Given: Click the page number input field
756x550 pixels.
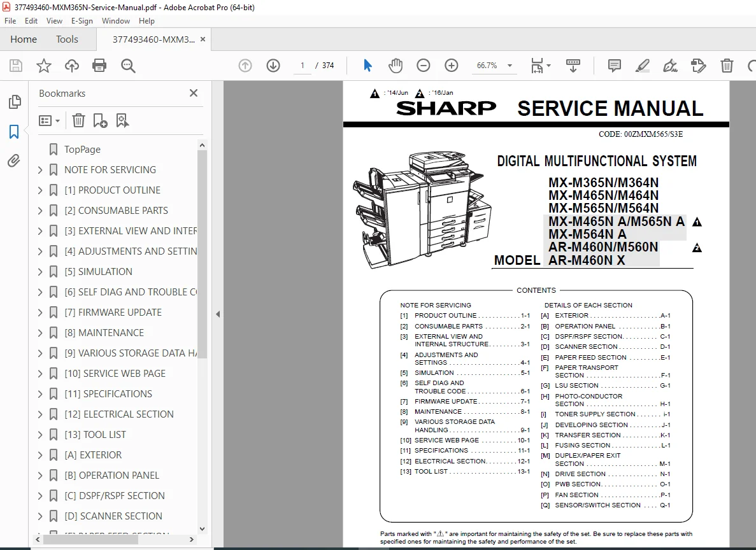Looking at the screenshot, I should coord(303,66).
